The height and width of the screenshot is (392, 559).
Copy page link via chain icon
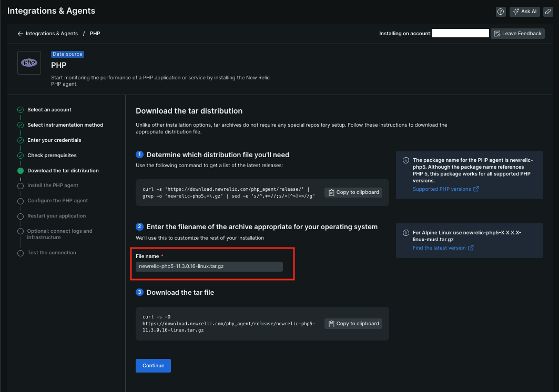pos(548,12)
